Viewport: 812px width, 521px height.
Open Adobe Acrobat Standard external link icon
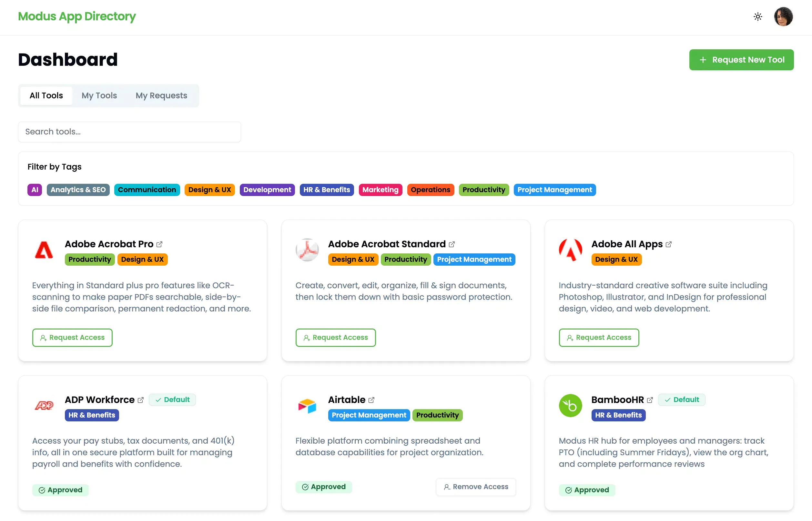452,244
